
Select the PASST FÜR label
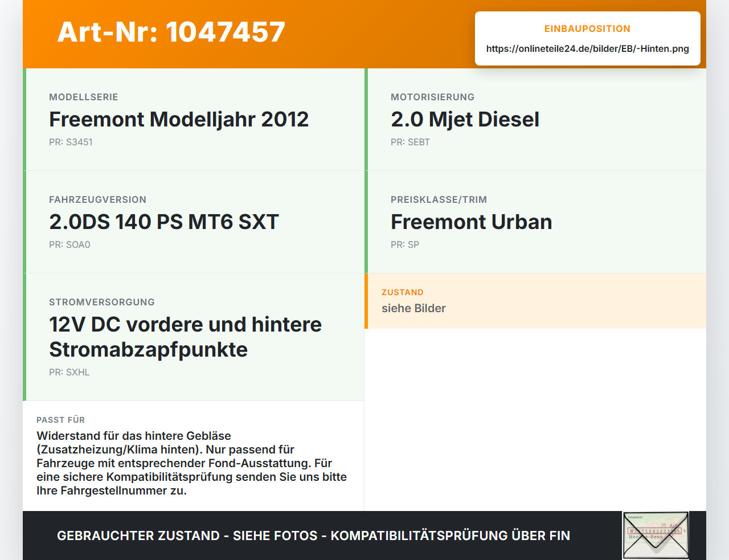[60, 420]
